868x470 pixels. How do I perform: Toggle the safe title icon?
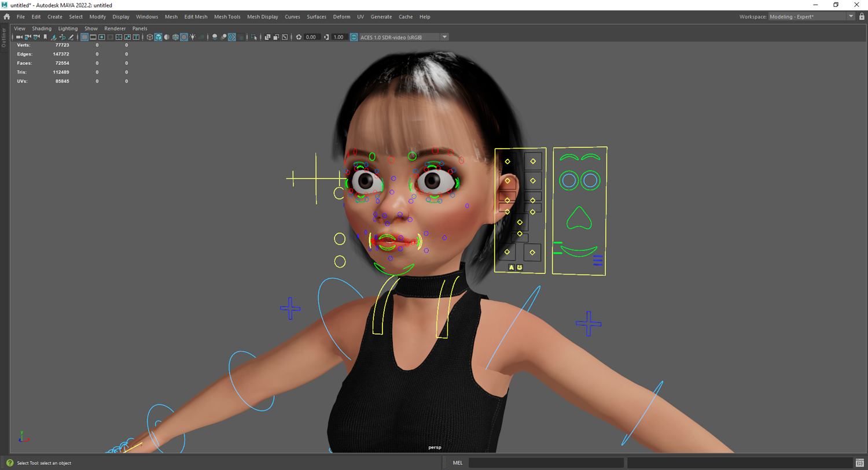click(x=137, y=37)
